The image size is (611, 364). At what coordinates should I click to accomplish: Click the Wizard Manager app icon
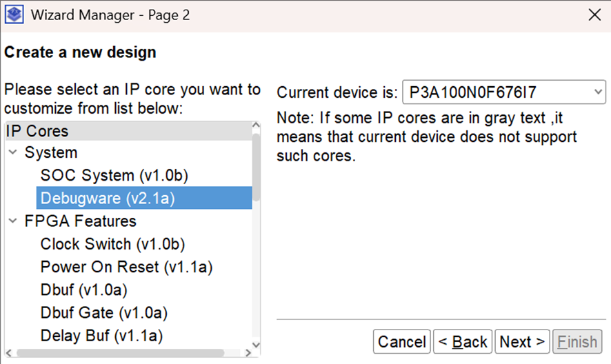click(14, 14)
